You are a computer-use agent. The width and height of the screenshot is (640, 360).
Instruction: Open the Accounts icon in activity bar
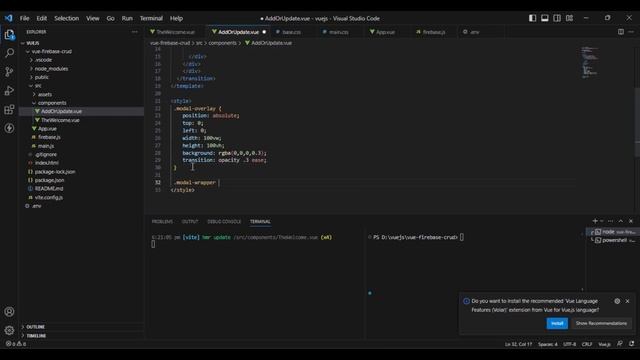9,312
